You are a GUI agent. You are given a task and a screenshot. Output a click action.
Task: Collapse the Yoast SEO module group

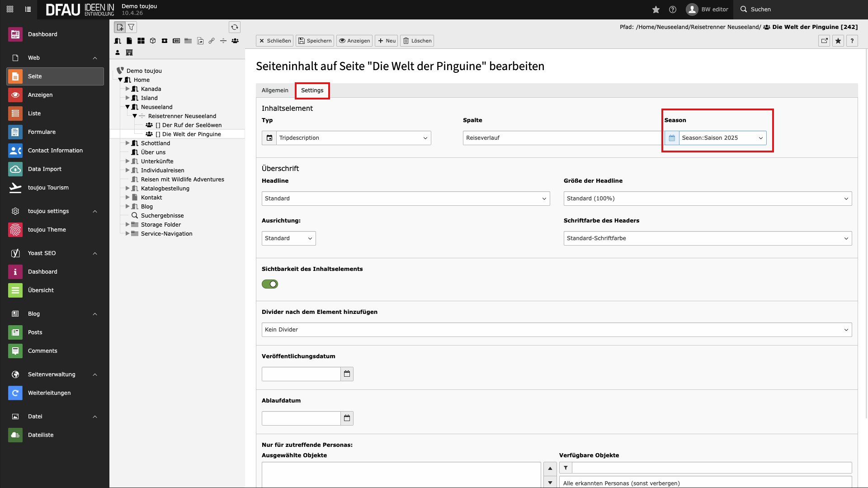point(95,253)
